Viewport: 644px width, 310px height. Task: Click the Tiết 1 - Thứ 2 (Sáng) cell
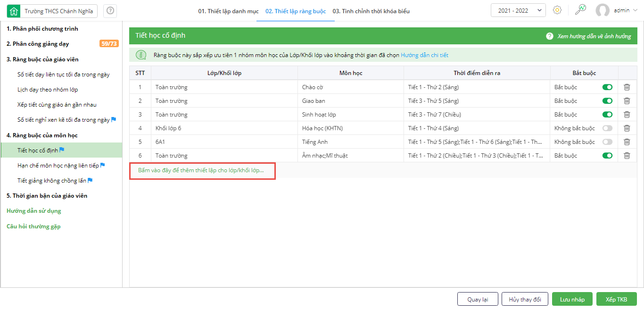477,87
